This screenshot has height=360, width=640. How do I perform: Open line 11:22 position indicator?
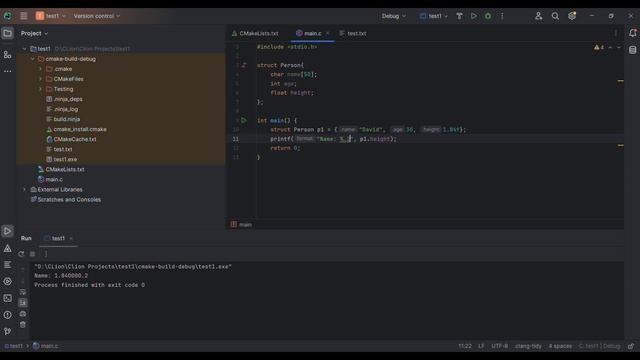(x=464, y=346)
